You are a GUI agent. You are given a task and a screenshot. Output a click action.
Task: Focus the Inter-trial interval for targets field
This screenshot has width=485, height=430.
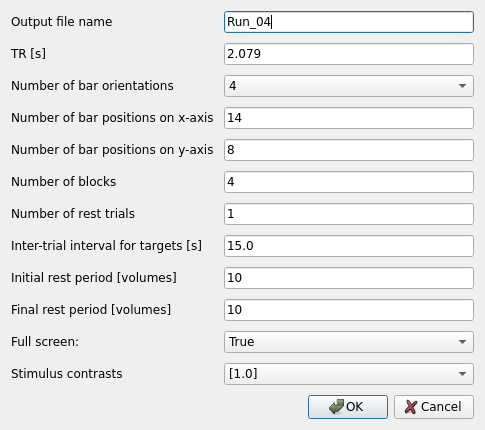coord(349,246)
